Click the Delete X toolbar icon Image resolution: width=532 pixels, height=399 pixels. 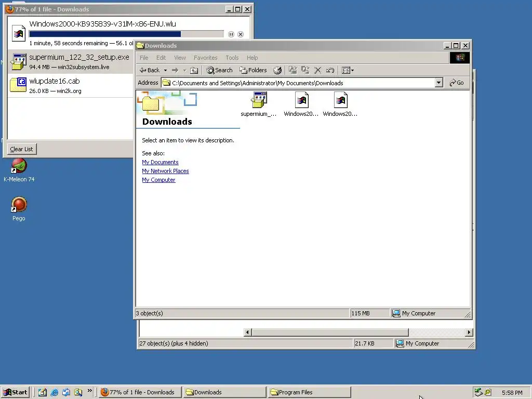coord(318,70)
